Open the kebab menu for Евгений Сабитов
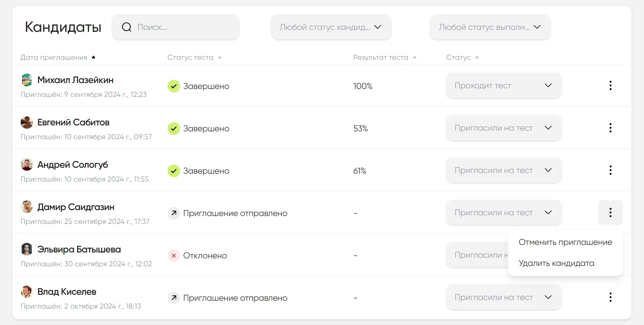This screenshot has width=644, height=325. tap(610, 128)
